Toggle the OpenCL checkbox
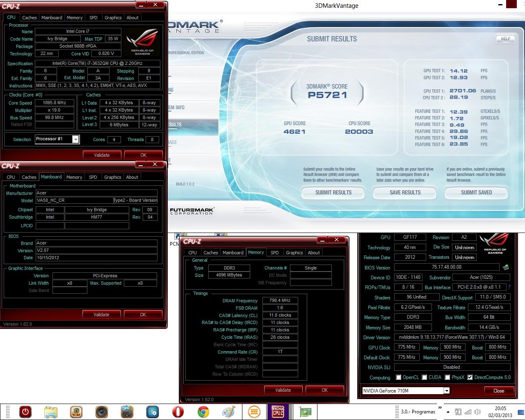This screenshot has height=420, width=525. 398,377
